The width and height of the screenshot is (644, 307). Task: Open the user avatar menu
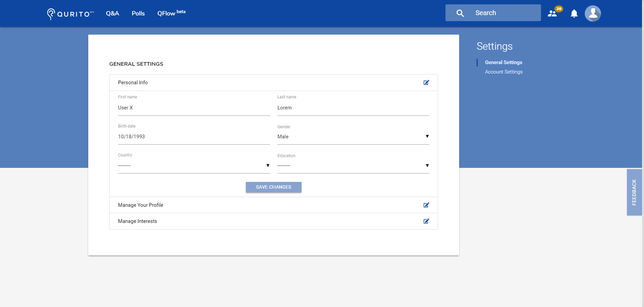pos(592,13)
